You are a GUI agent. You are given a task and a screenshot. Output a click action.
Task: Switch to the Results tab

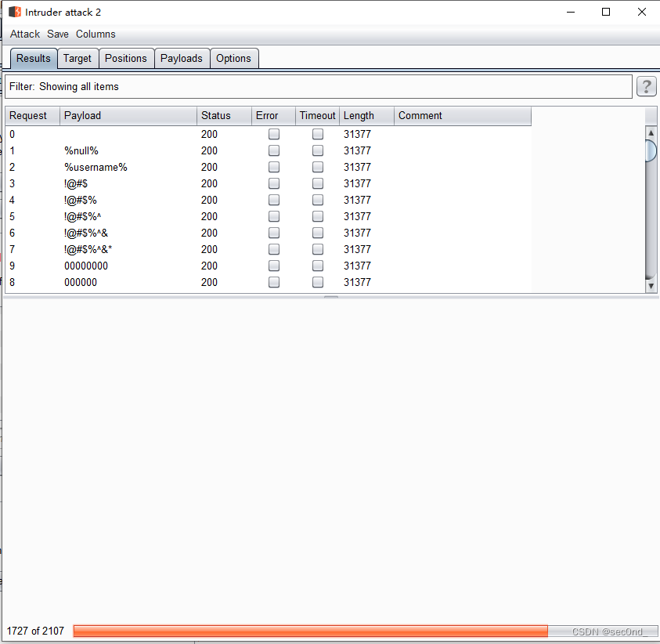tap(33, 58)
